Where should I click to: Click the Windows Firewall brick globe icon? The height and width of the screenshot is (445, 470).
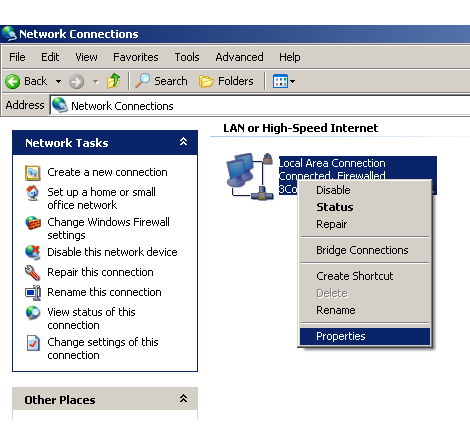tap(33, 223)
